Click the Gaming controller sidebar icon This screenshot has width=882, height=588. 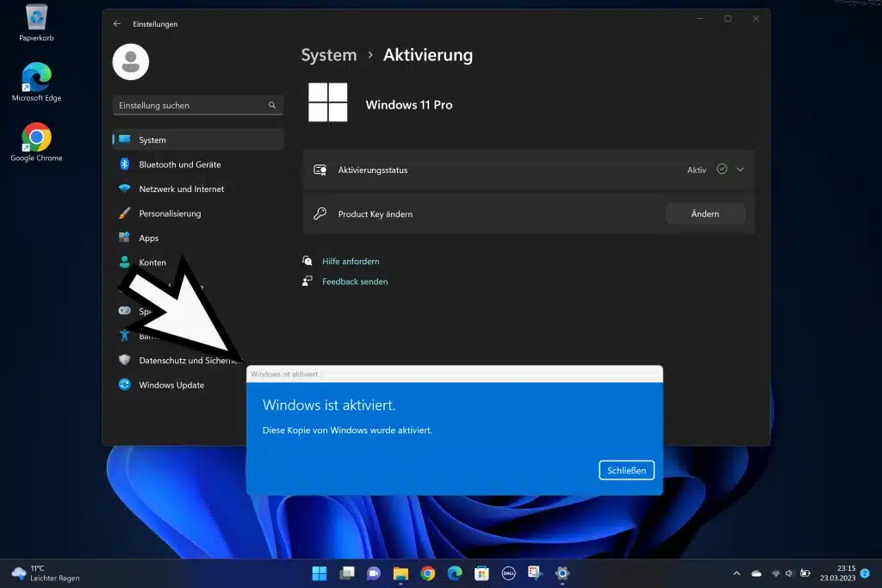pyautogui.click(x=124, y=311)
